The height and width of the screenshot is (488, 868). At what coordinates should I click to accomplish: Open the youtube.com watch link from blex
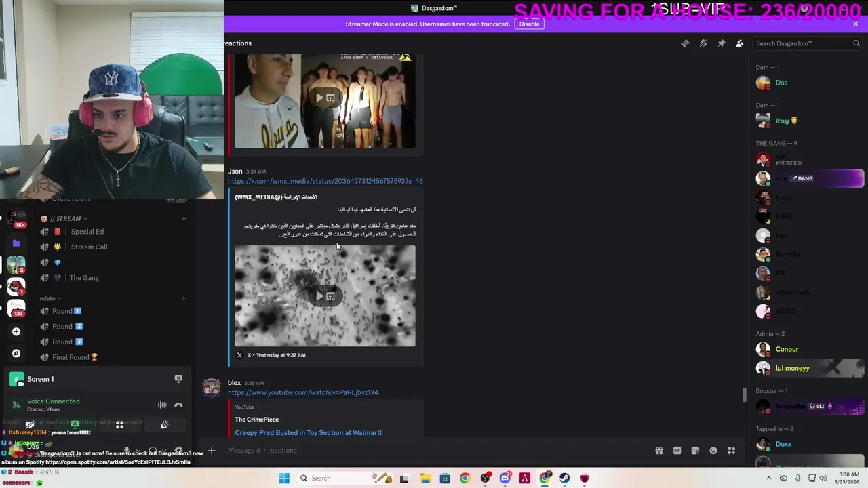(x=303, y=392)
